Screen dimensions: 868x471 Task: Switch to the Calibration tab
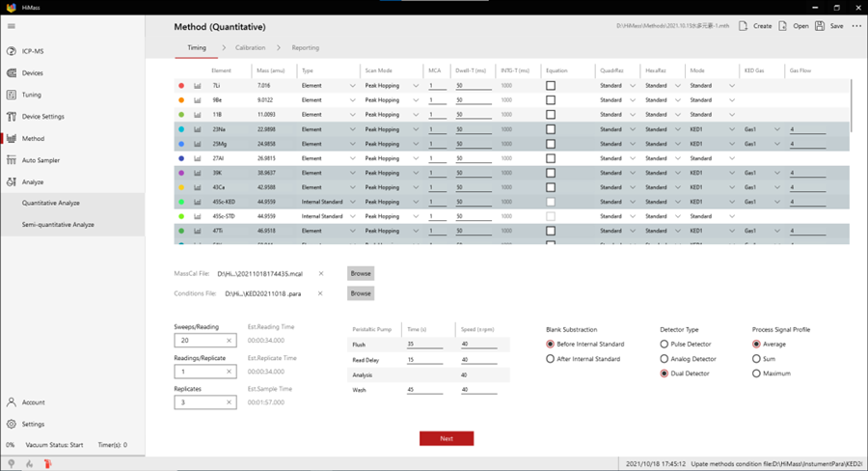click(250, 47)
